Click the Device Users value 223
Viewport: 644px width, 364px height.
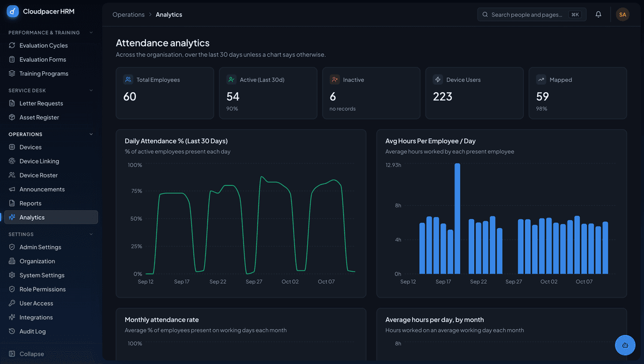coord(443,96)
